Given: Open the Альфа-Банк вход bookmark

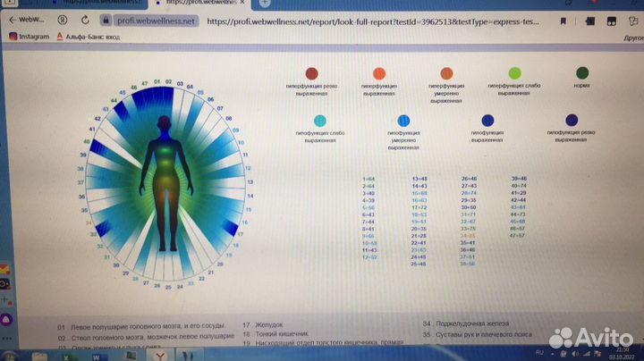Looking at the screenshot, I should pos(89,37).
